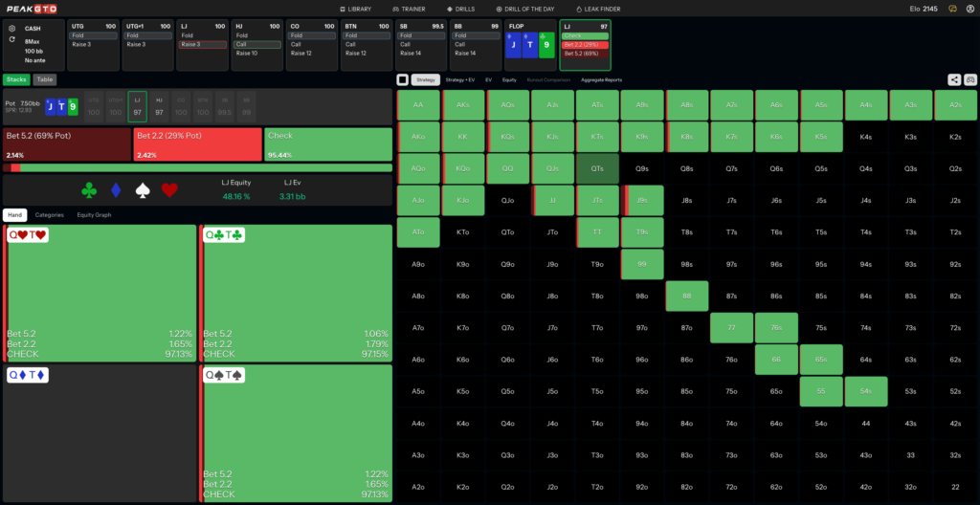This screenshot has width=980, height=505.
Task: Click the Bet 2.2 (29% Pot) action block
Action: [x=197, y=144]
